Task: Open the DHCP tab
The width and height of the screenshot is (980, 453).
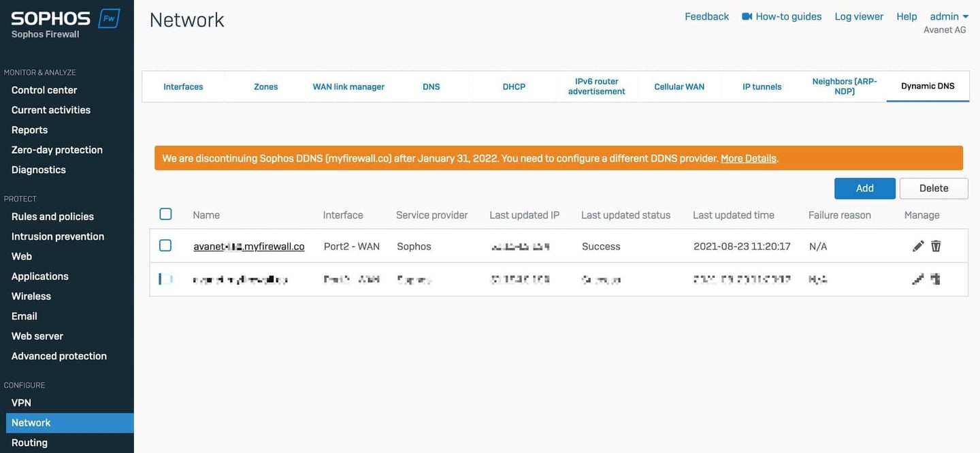Action: 514,87
